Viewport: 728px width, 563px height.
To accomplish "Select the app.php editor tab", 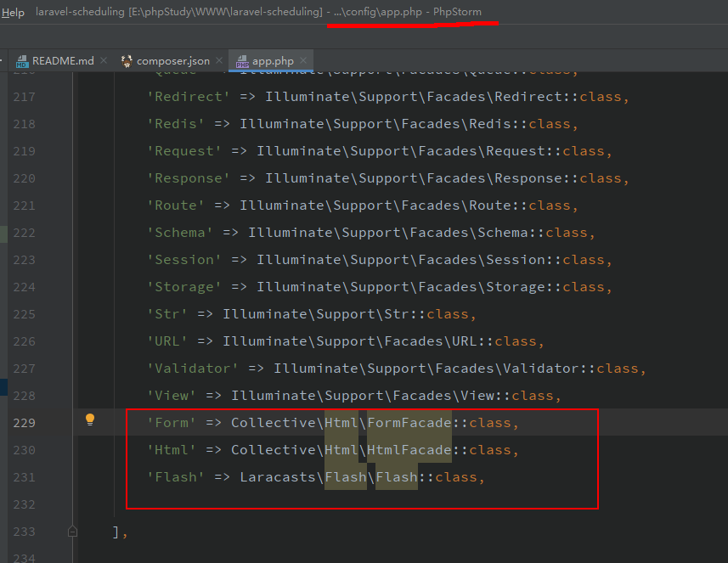I will coord(272,61).
